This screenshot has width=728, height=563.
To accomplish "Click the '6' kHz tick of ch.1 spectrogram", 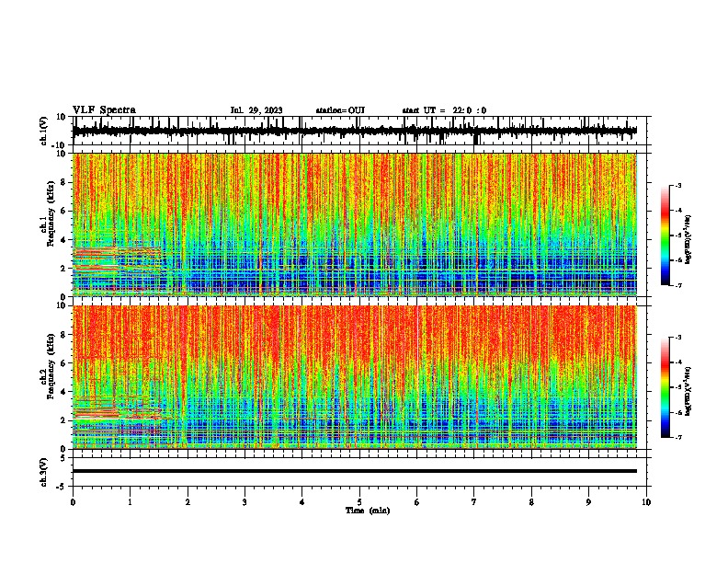I will (x=64, y=211).
